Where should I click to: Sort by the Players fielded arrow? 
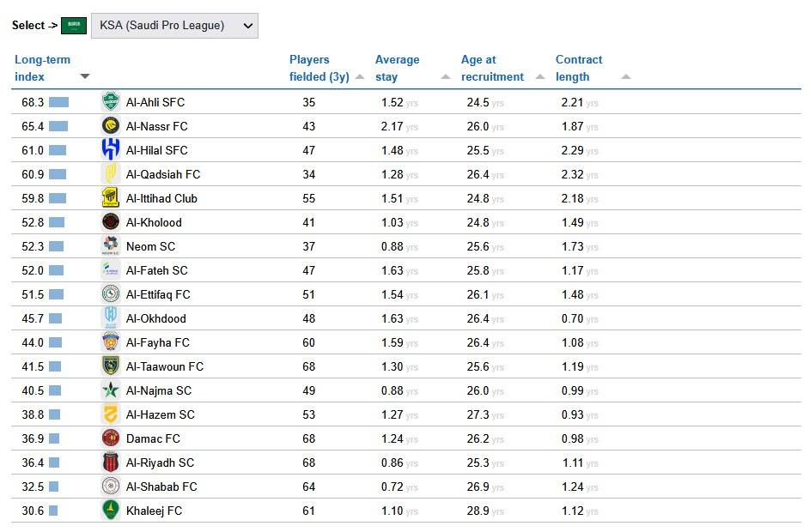pyautogui.click(x=360, y=76)
